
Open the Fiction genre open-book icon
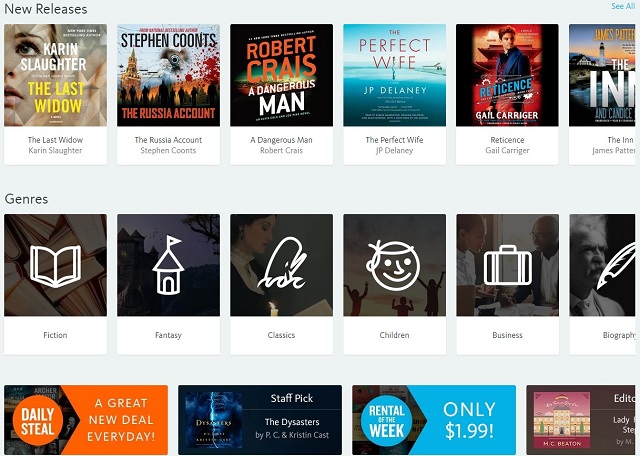pos(56,266)
